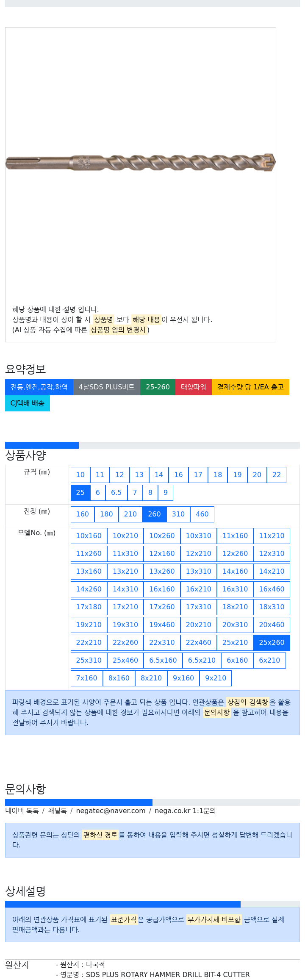Image resolution: width=305 pixels, height=980 pixels.
Task: Click the drill bit product image
Action: point(141,162)
